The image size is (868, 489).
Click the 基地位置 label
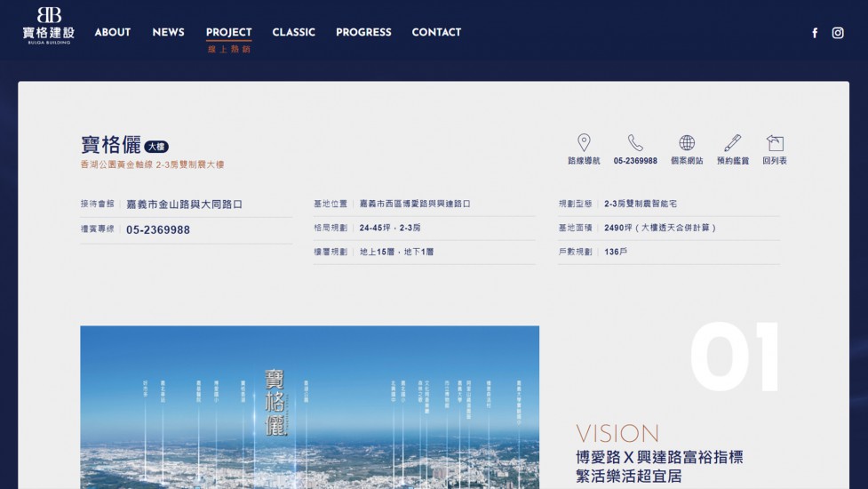coord(330,204)
